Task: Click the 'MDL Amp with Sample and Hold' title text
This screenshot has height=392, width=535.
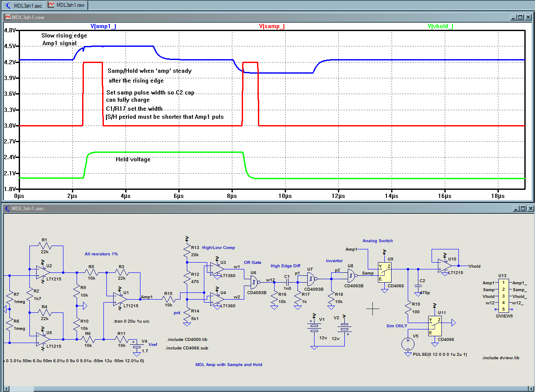Action: [229, 365]
